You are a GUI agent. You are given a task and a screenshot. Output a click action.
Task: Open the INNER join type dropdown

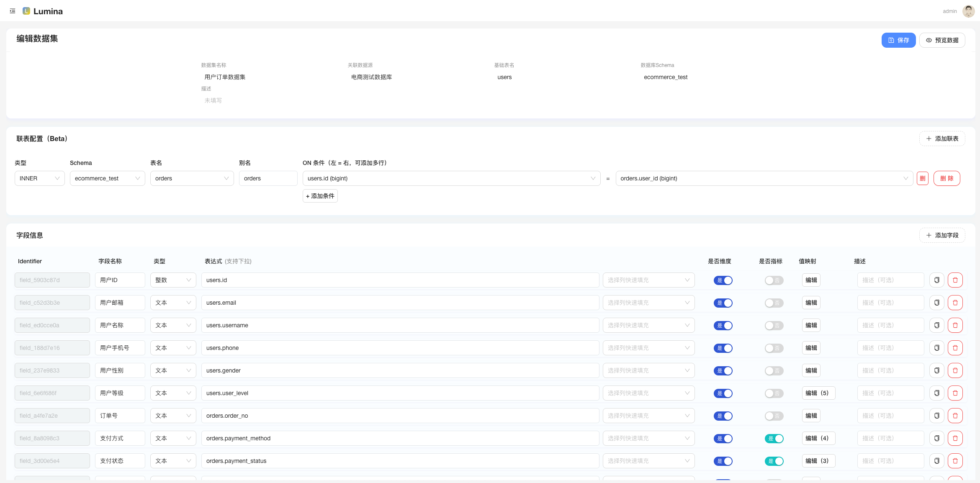coord(39,178)
